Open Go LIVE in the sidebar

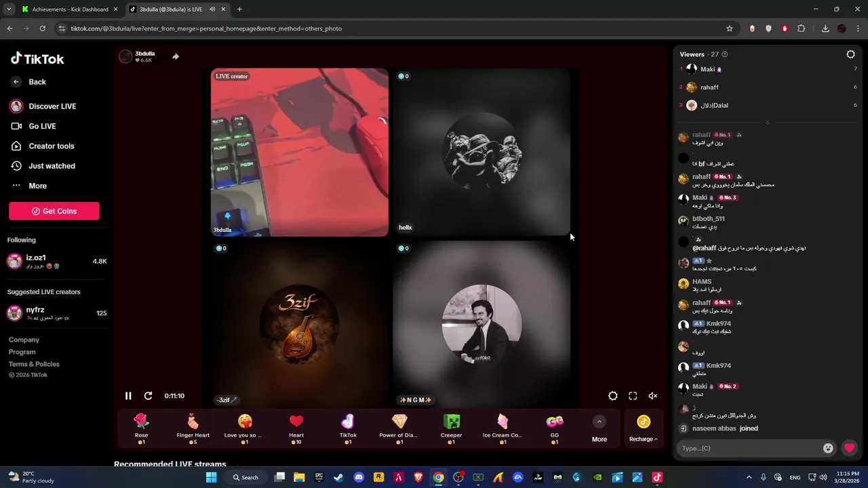click(x=33, y=126)
